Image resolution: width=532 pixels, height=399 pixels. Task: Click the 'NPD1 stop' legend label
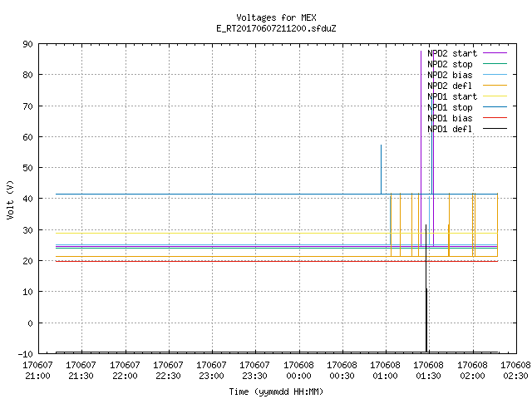[450, 107]
